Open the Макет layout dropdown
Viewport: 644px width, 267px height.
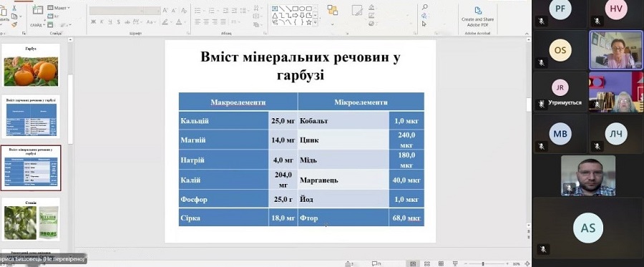tap(59, 8)
